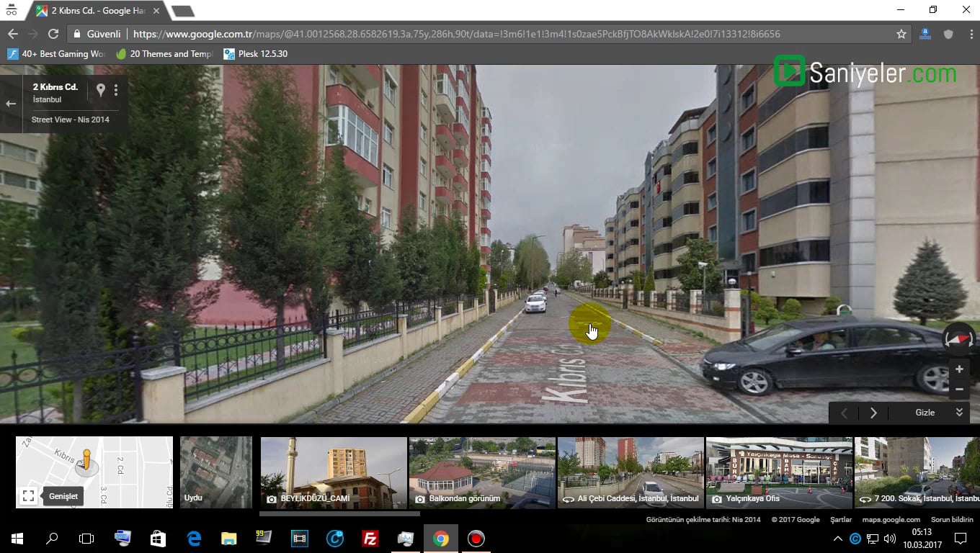Open the Windows Start menu

pos(17,538)
